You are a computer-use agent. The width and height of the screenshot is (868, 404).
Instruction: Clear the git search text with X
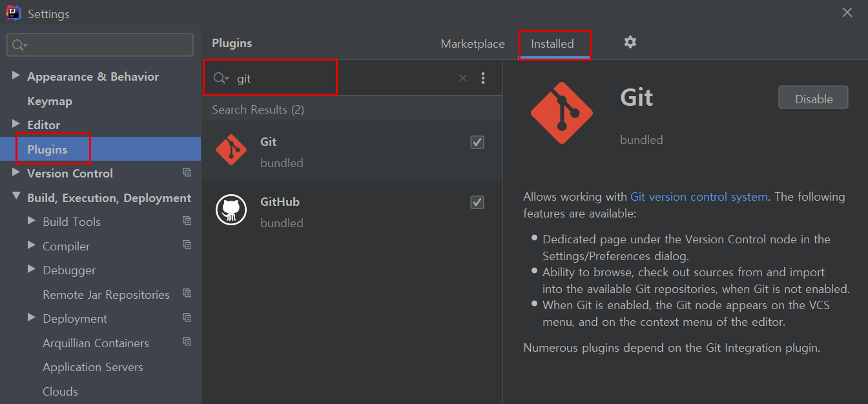coord(463,78)
